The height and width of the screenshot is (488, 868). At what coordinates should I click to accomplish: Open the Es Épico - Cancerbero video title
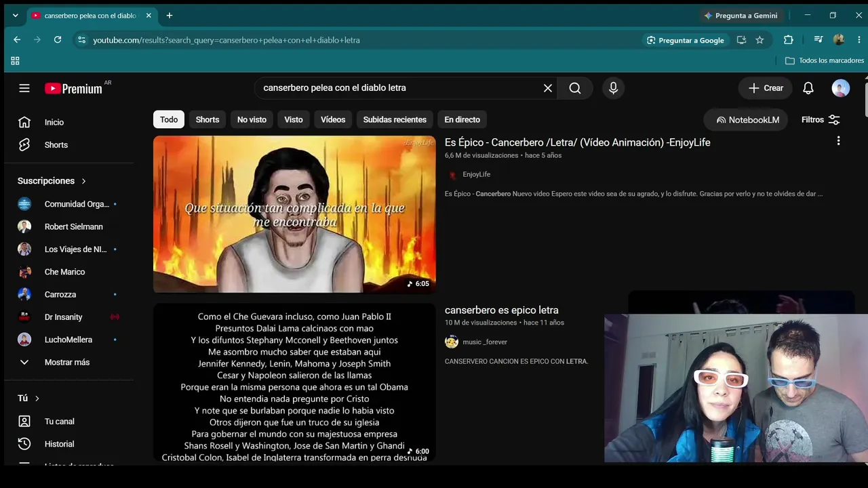point(578,142)
